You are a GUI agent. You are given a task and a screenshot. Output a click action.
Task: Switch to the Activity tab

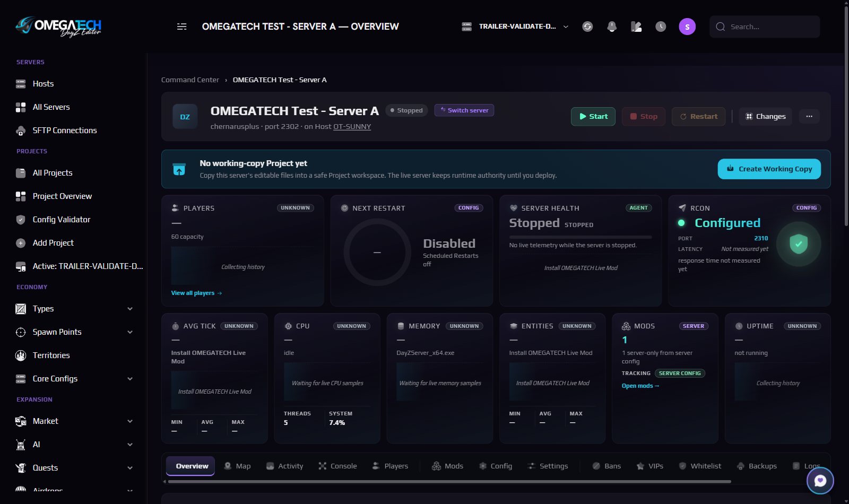[284, 466]
